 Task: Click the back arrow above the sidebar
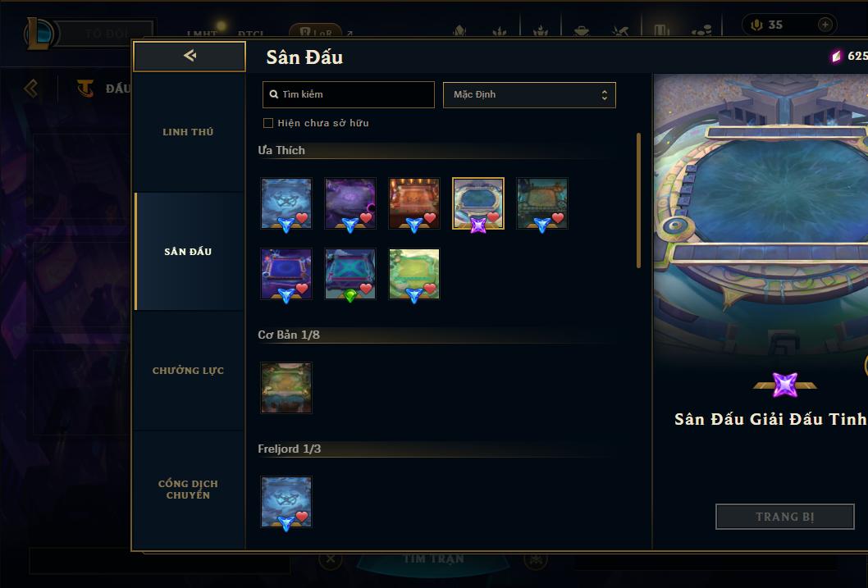point(190,55)
